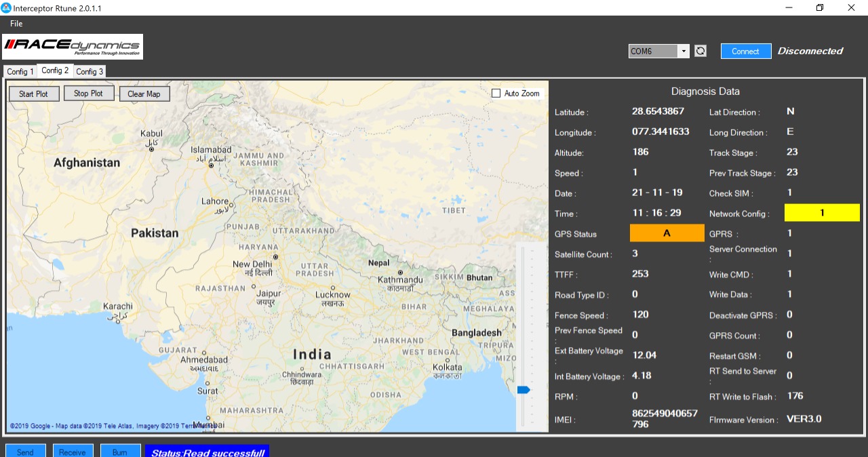This screenshot has width=868, height=457.
Task: Click the Fence Speed value 120
Action: 640,315
